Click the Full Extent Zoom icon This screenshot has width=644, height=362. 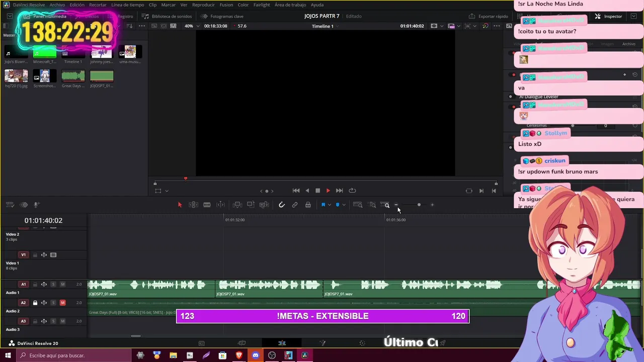coord(358,205)
